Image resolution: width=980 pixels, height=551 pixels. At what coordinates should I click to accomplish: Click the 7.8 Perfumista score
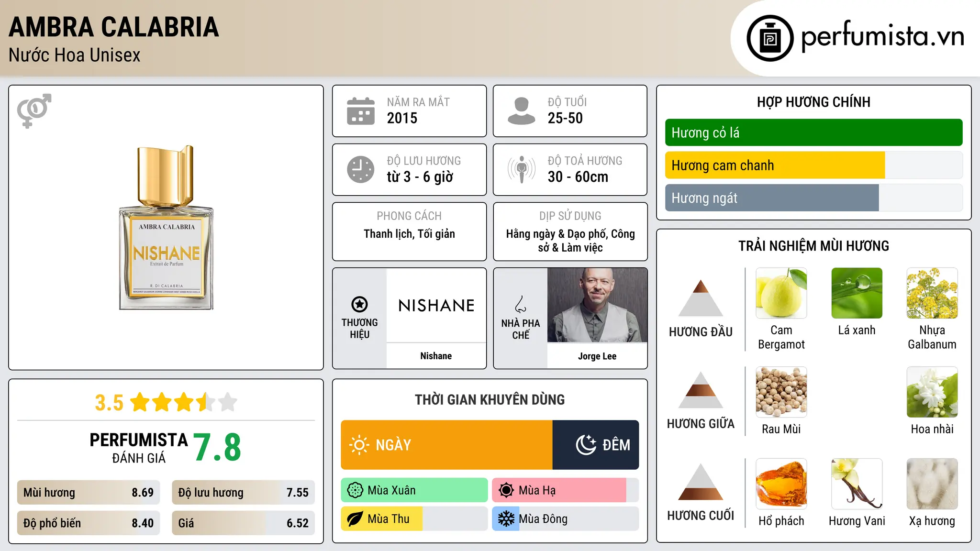(217, 447)
